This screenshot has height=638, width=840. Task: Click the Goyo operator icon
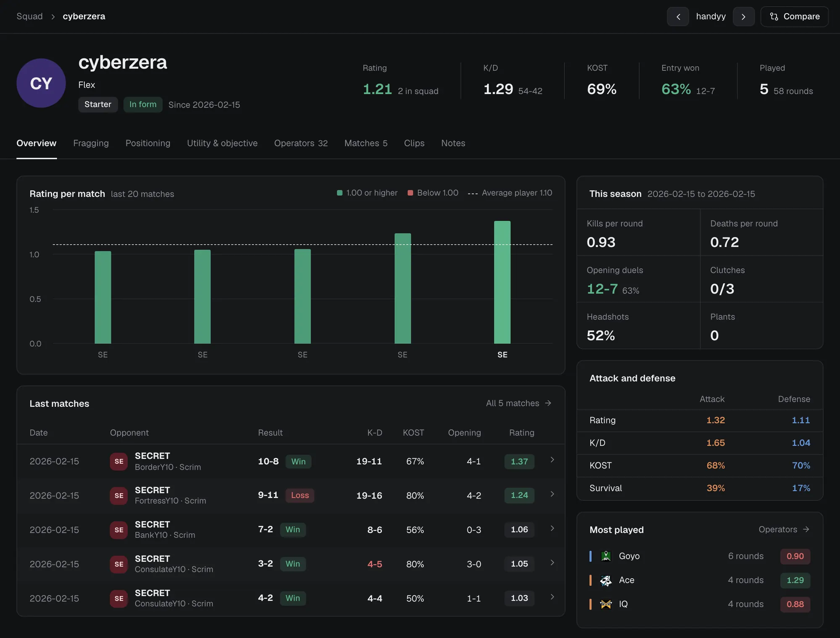pos(606,556)
